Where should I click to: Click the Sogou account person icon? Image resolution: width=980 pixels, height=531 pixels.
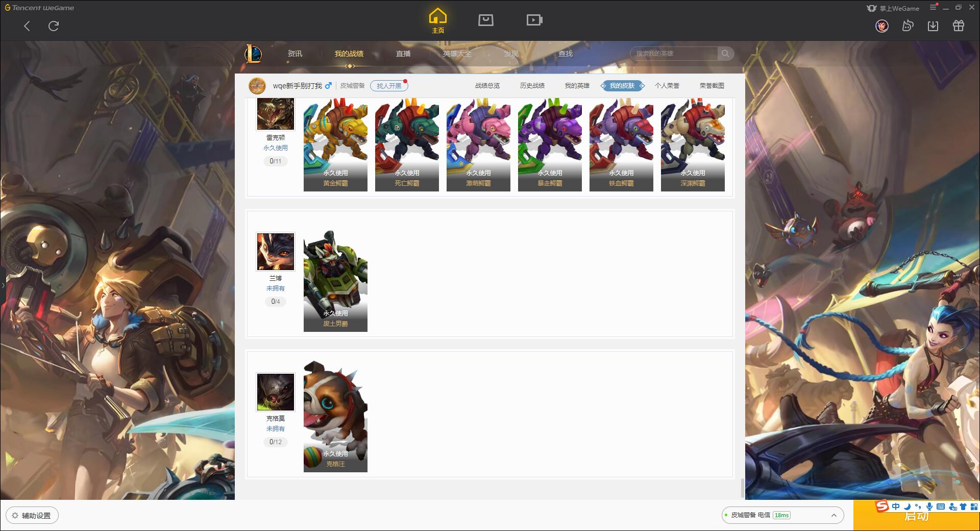click(x=952, y=506)
